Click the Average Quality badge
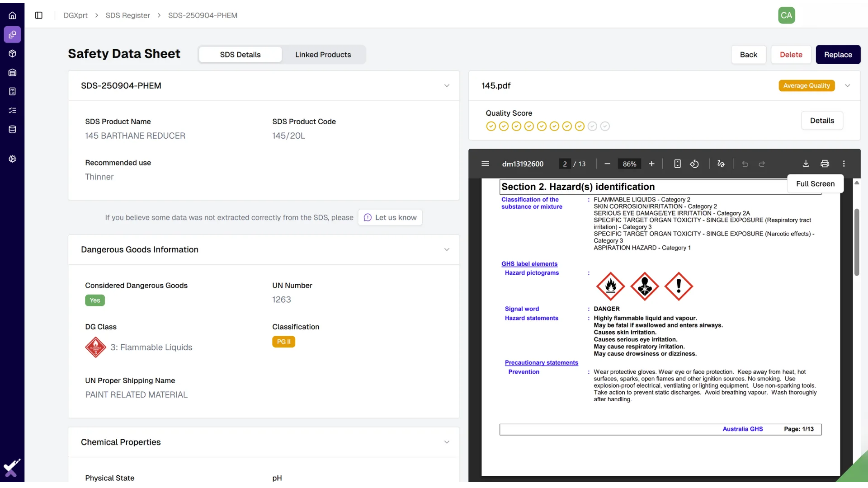The width and height of the screenshot is (868, 488). (x=806, y=86)
